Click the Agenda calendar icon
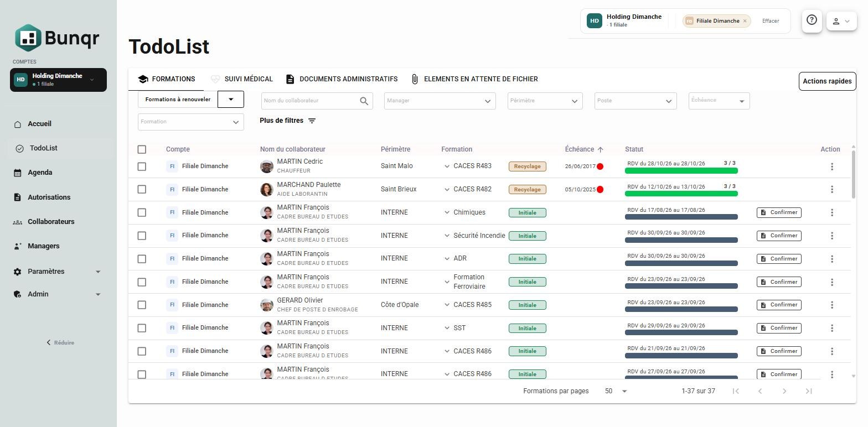Viewport: 868px width, 427px height. [18, 173]
